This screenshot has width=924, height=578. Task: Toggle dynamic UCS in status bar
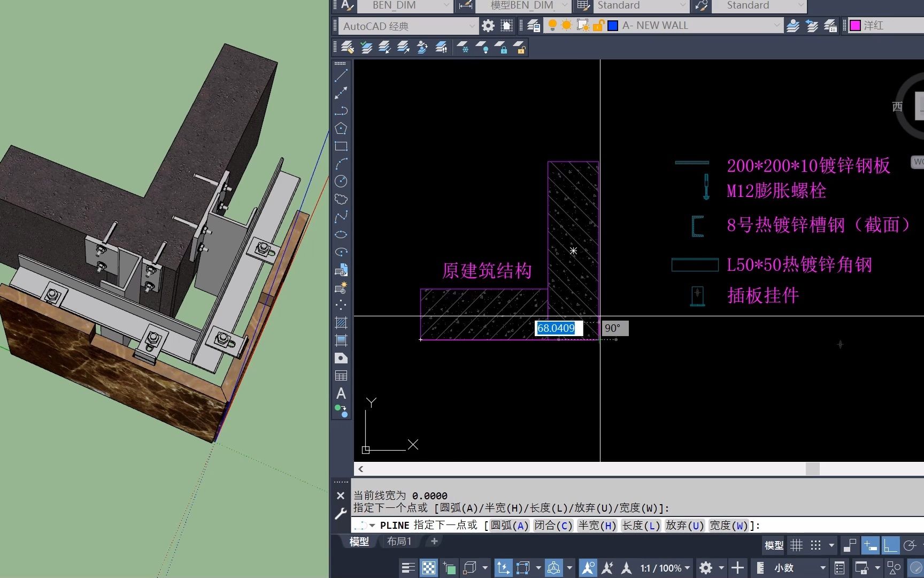click(x=503, y=568)
